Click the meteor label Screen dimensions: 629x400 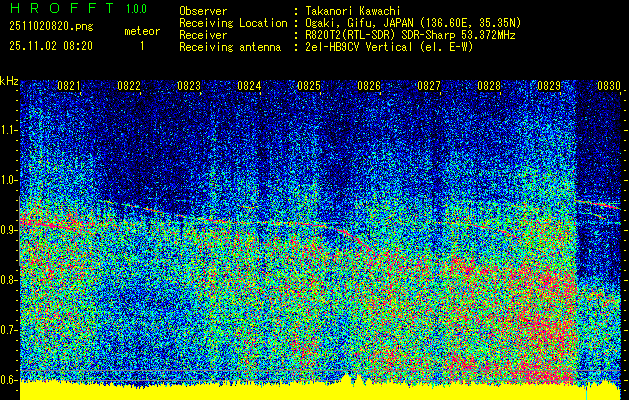(142, 31)
